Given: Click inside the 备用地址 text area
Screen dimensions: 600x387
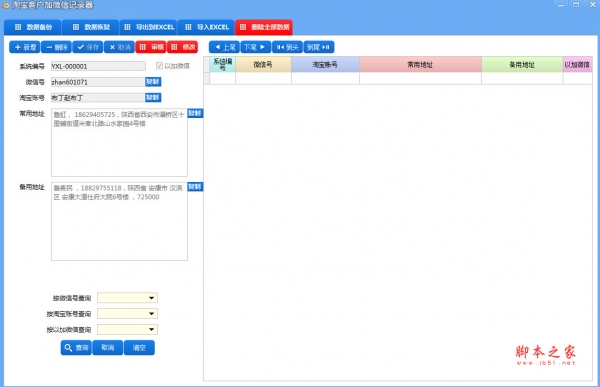Looking at the screenshot, I should click(x=119, y=221).
